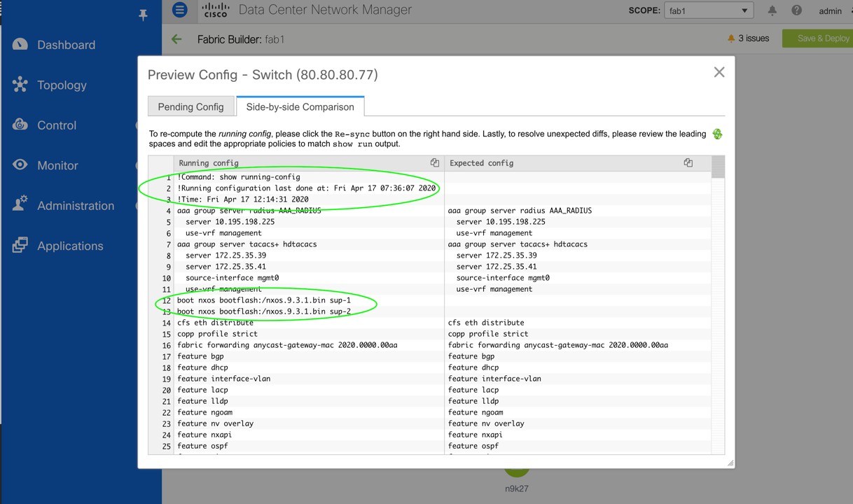Copy the Running config column
Viewport: 853px width, 504px height.
coord(435,162)
